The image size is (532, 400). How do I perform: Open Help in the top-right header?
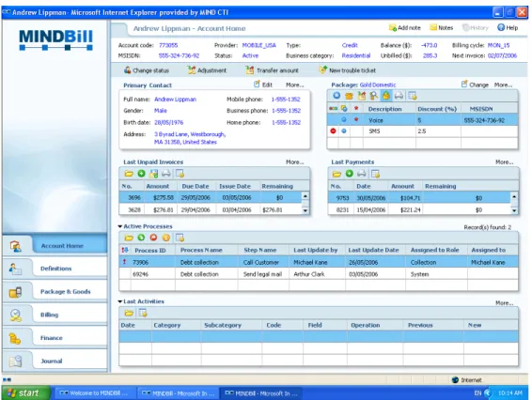[x=508, y=28]
